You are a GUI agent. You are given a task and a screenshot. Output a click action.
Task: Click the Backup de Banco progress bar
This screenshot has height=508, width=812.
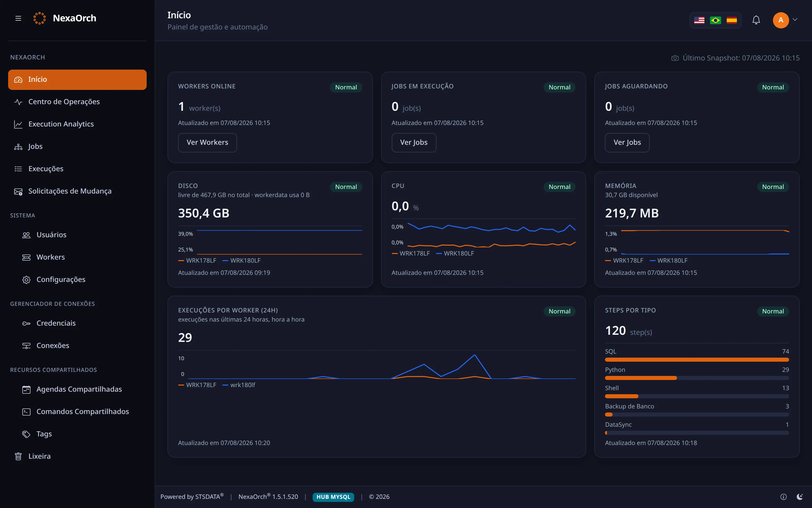[697, 415]
